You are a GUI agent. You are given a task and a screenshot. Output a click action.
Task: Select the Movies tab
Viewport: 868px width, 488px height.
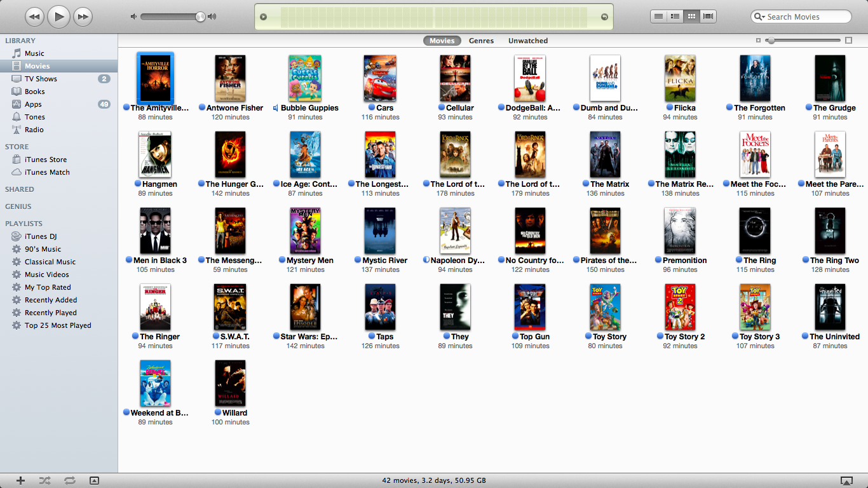click(x=442, y=41)
